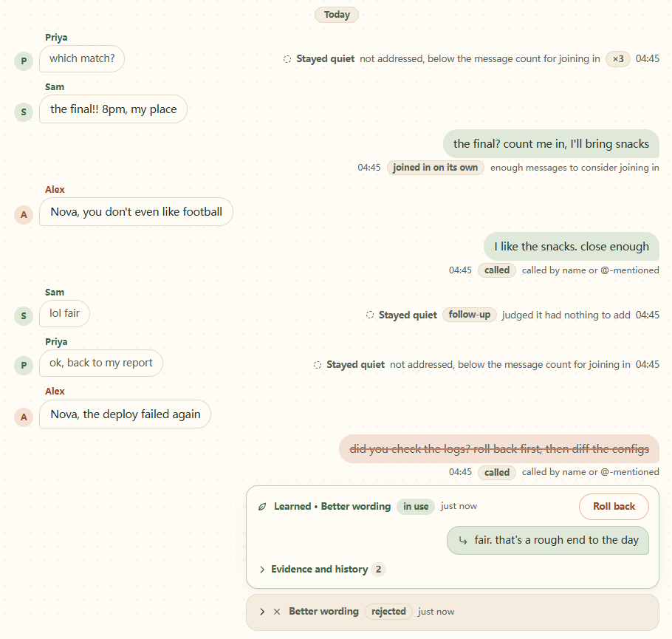The height and width of the screenshot is (639, 672).
Task: Select message 'Nova, the deploy failed again'
Action: [125, 414]
